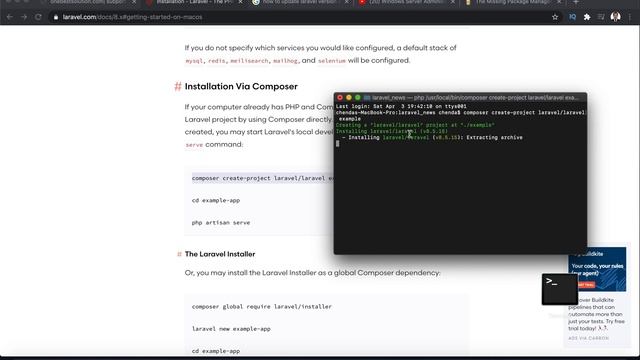Image resolution: width=640 pixels, height=360 pixels.
Task: Switch to the Windows Server Admin YouTube tab
Action: point(406,2)
